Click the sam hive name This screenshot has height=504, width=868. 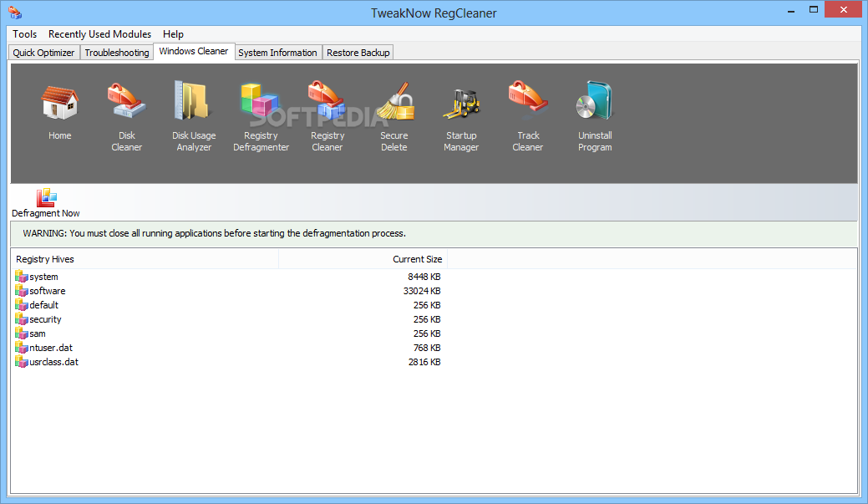click(38, 334)
